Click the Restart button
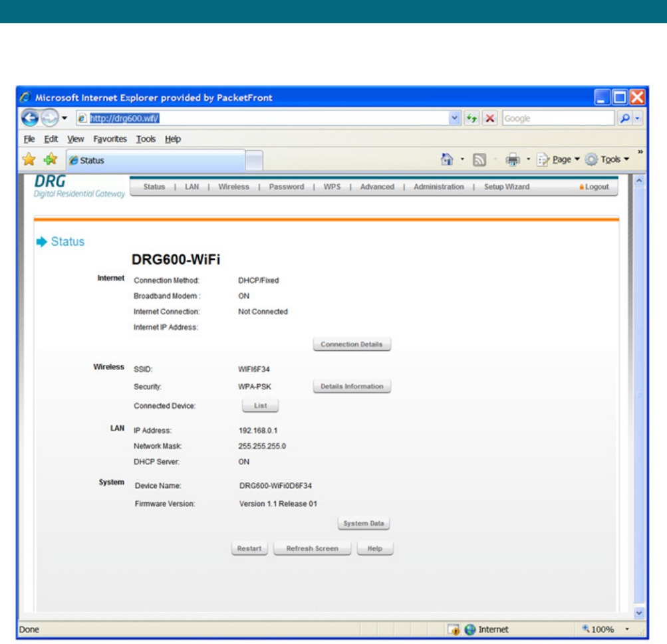This screenshot has height=644, width=667. tap(249, 548)
